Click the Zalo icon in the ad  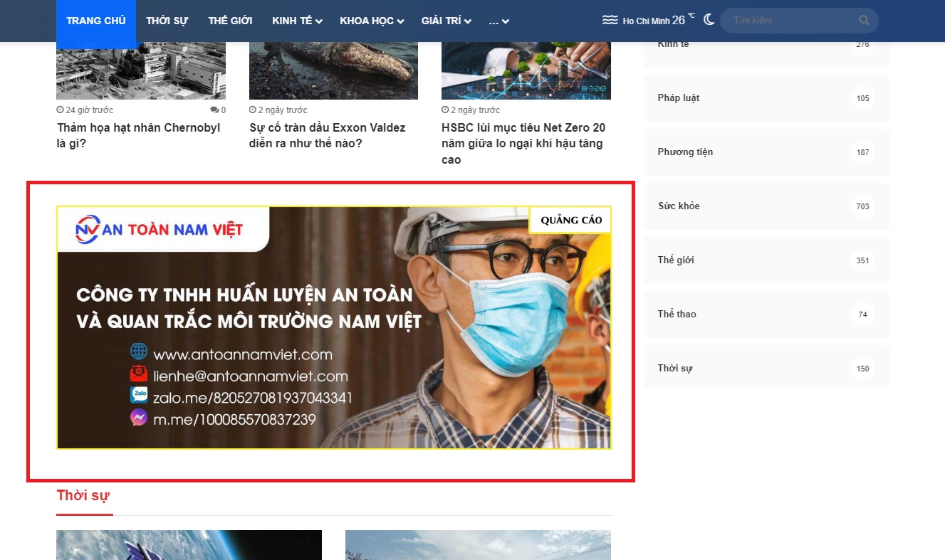click(138, 396)
